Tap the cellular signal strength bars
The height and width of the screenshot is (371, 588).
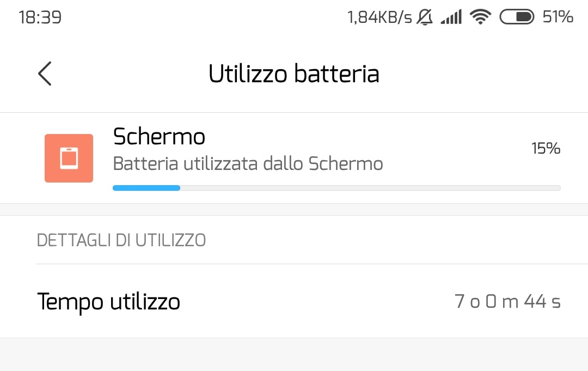point(451,16)
